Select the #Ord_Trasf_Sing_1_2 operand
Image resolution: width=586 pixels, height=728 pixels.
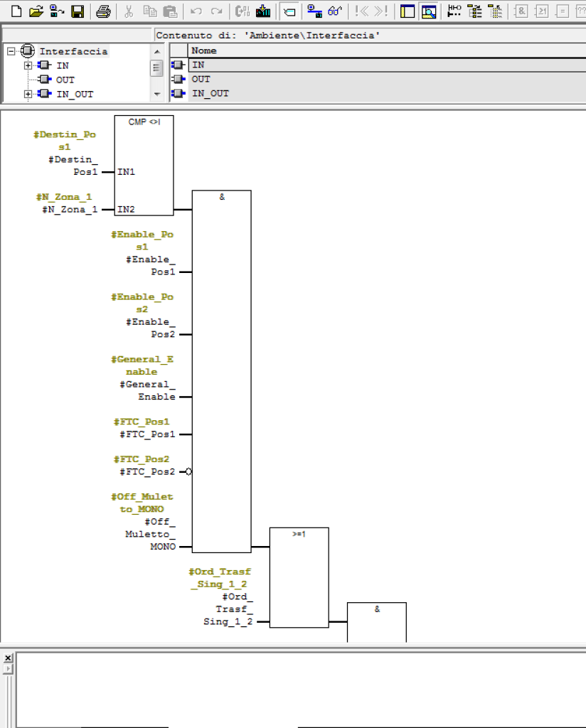[x=228, y=609]
